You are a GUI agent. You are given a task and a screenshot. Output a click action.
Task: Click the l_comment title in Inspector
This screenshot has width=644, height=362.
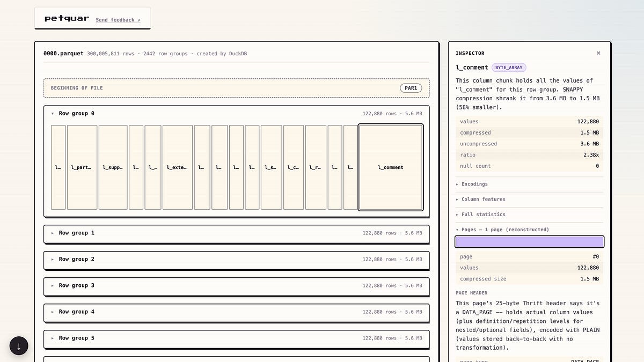472,68
